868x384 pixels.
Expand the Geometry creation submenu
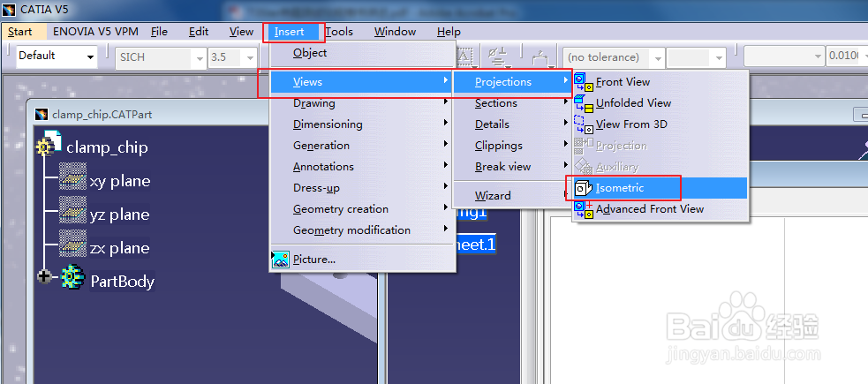362,209
